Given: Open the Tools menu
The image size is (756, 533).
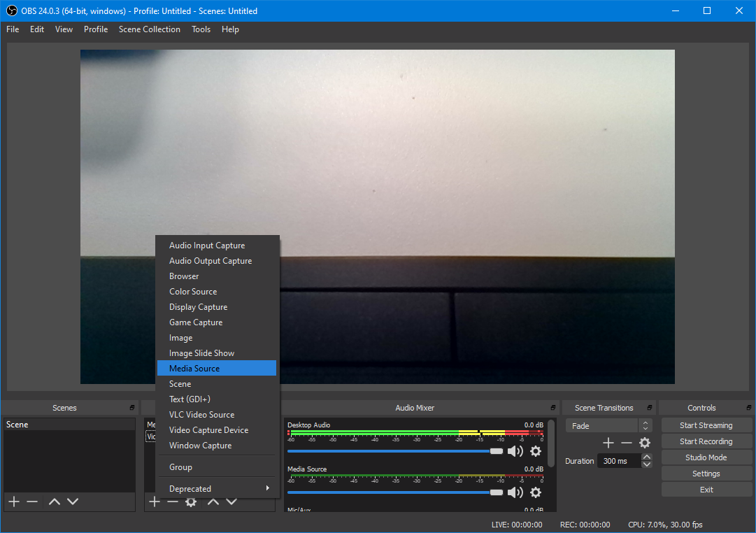Looking at the screenshot, I should point(201,29).
